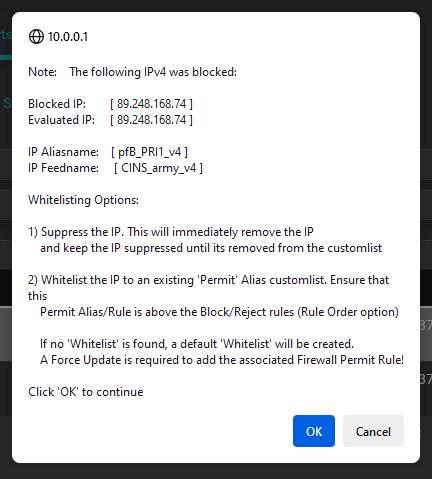Screen dimensions: 432x479
Task: Click the Blocked IP value 89.248.168.74
Action: click(x=151, y=104)
